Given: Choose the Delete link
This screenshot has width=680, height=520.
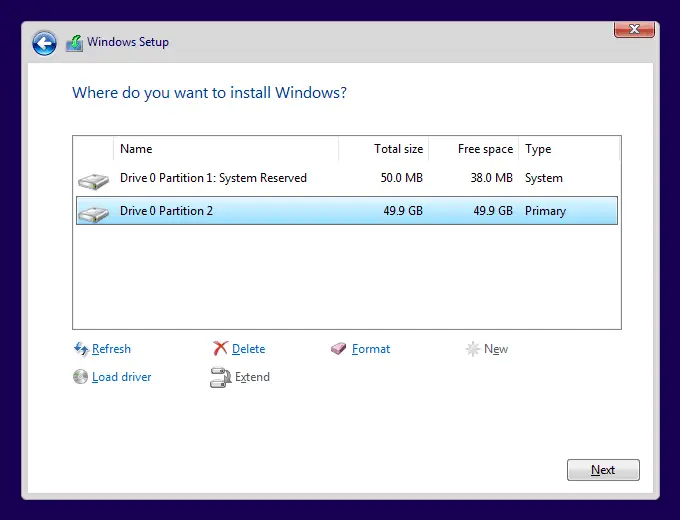Looking at the screenshot, I should (x=248, y=349).
